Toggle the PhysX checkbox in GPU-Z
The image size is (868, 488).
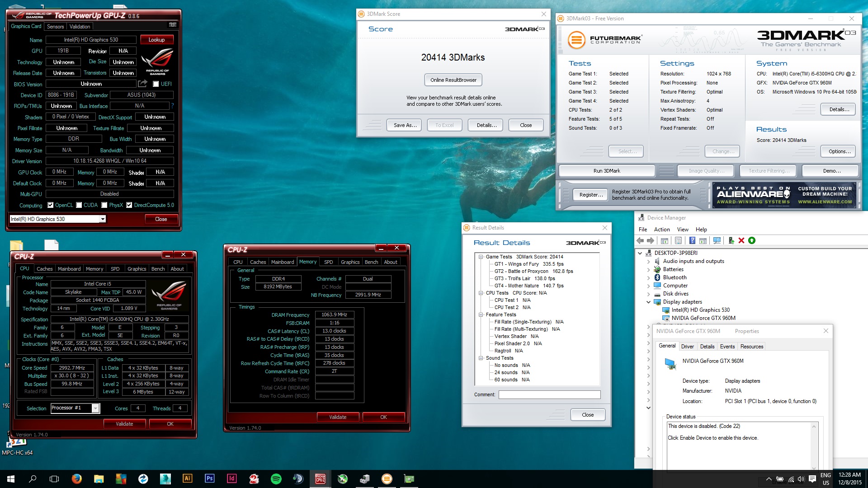click(x=104, y=205)
